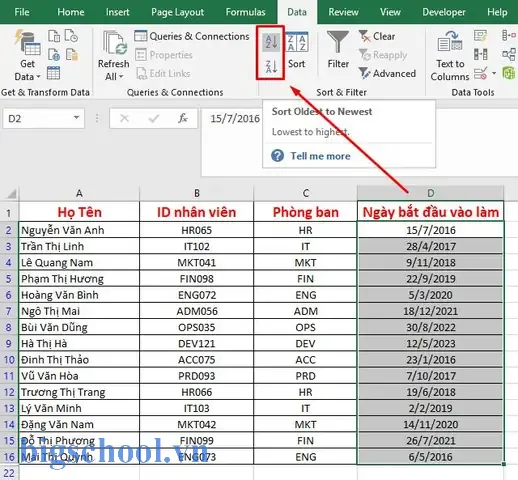Click date cell 28/4/2017
Screen dimensions: 518x480
click(x=430, y=246)
